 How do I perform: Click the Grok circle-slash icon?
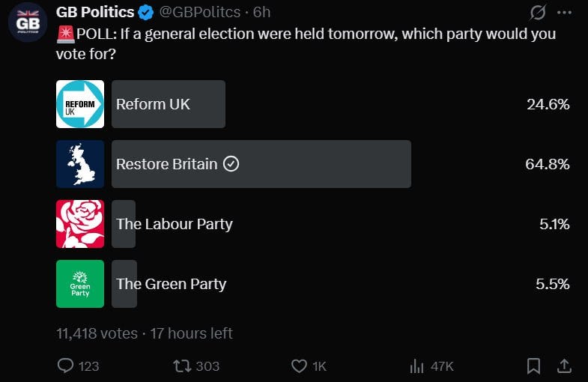(x=536, y=12)
